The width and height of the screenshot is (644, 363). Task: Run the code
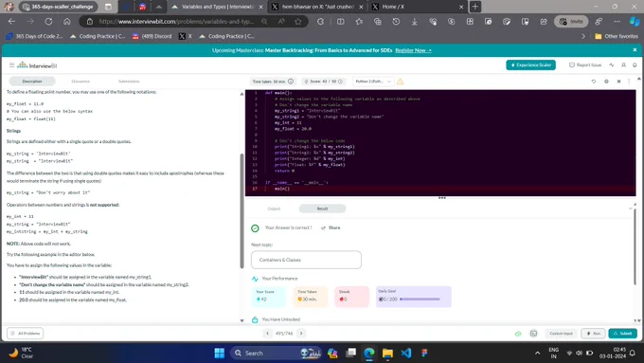pos(593,334)
